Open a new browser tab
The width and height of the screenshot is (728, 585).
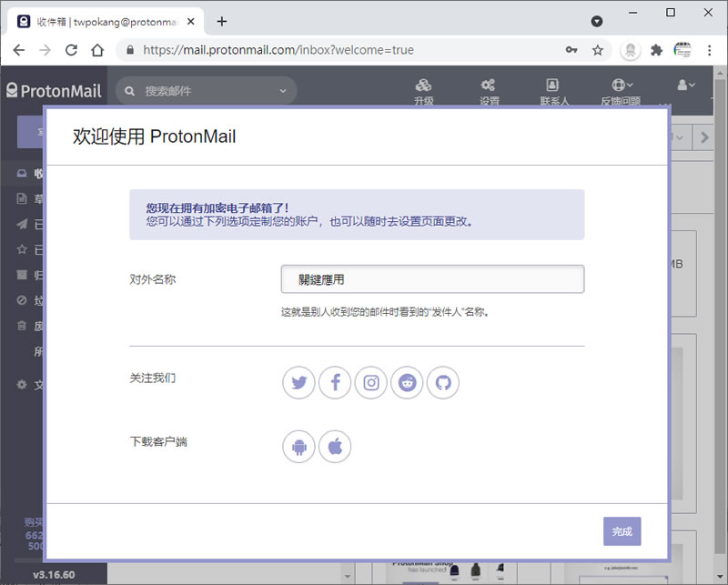[222, 21]
